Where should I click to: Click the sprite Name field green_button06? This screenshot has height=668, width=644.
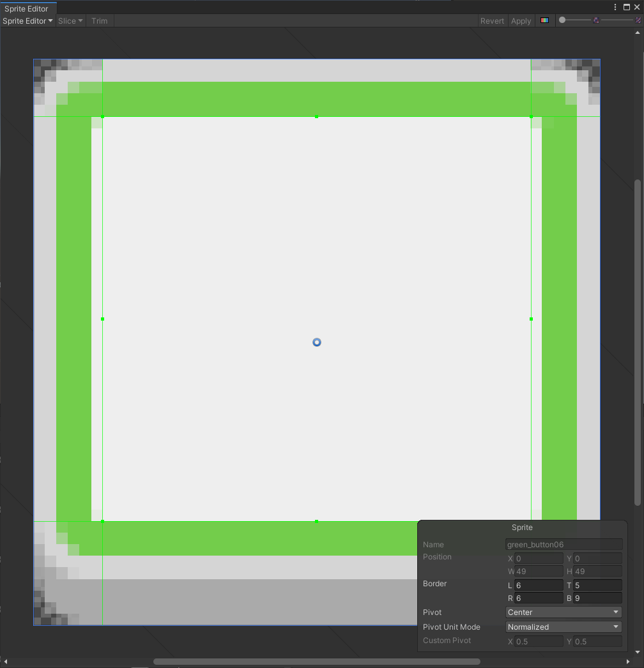click(x=564, y=545)
